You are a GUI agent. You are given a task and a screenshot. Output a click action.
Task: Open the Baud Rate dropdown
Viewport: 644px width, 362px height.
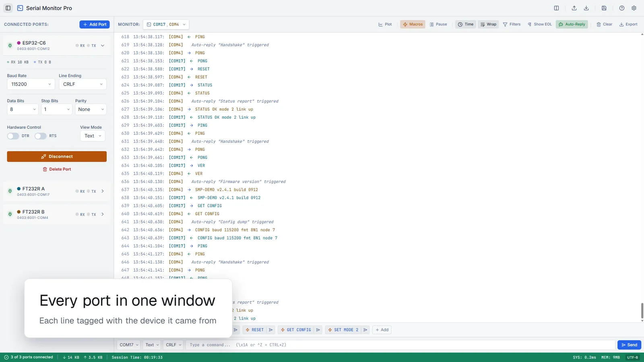(x=31, y=84)
